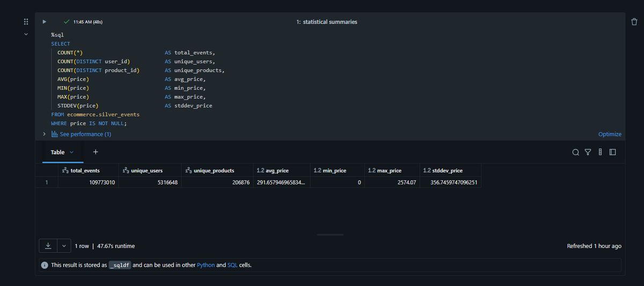
Task: Add a new visualization with plus icon
Action: [96, 152]
